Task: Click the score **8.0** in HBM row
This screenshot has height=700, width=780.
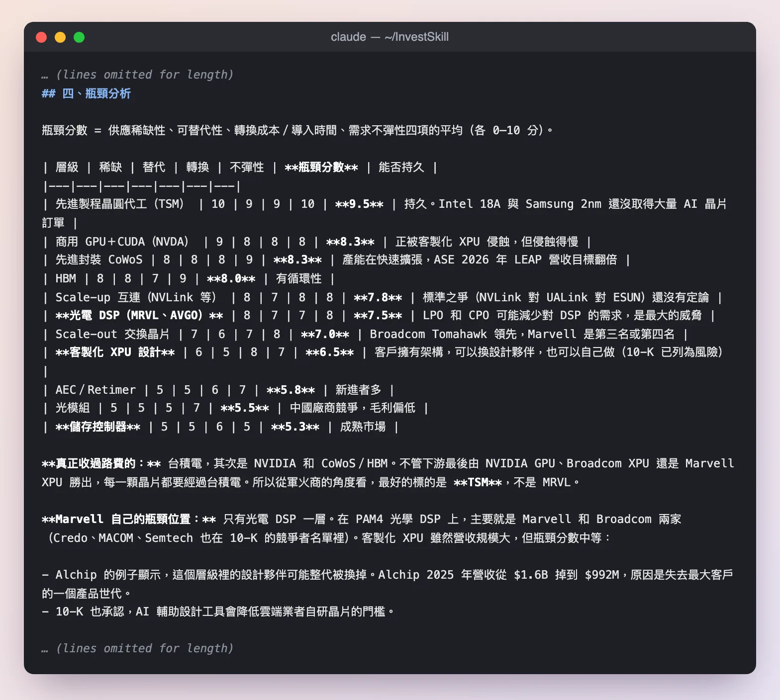Action: (231, 278)
